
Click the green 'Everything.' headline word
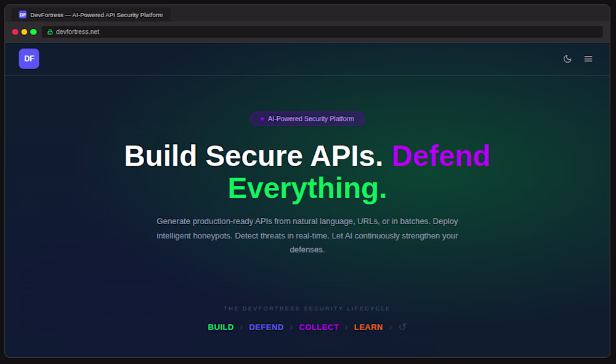pyautogui.click(x=307, y=188)
